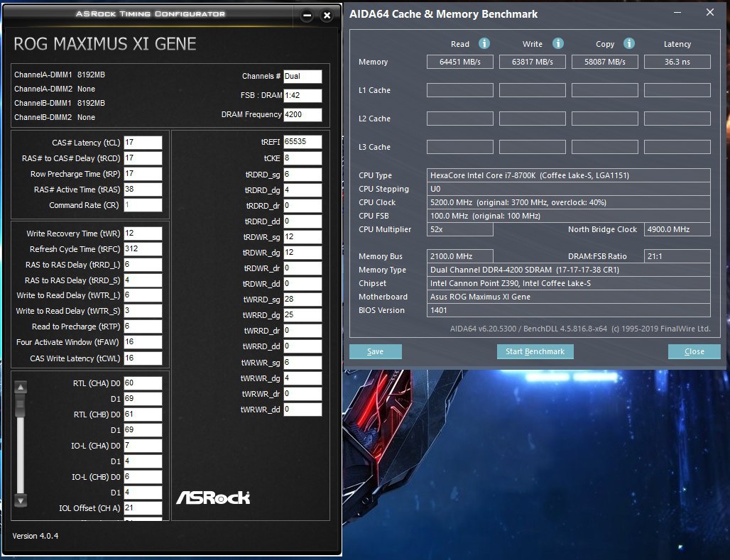
Task: Click the Motherboard value Asus ROG Maximus XI Gene
Action: click(569, 297)
